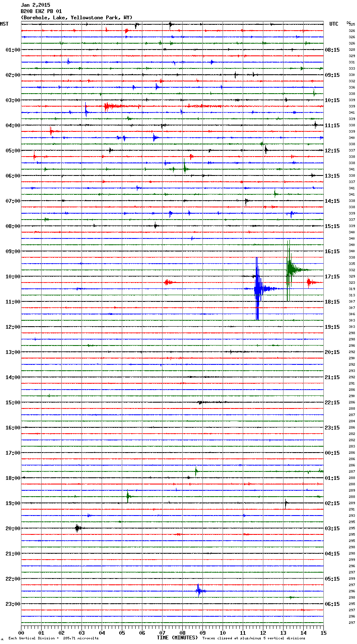
Task: Click the 14:15 UTC time label
Action: tap(332, 201)
